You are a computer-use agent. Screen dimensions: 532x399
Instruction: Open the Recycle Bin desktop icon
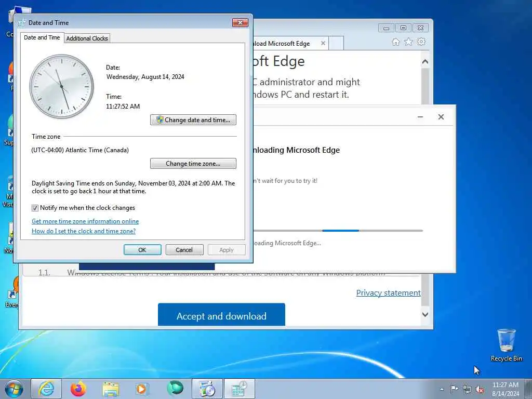tap(506, 345)
